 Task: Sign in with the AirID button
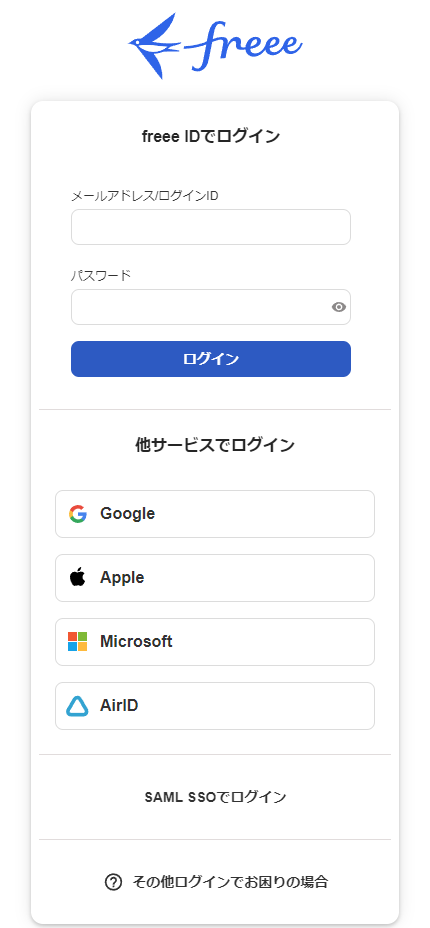tap(215, 706)
